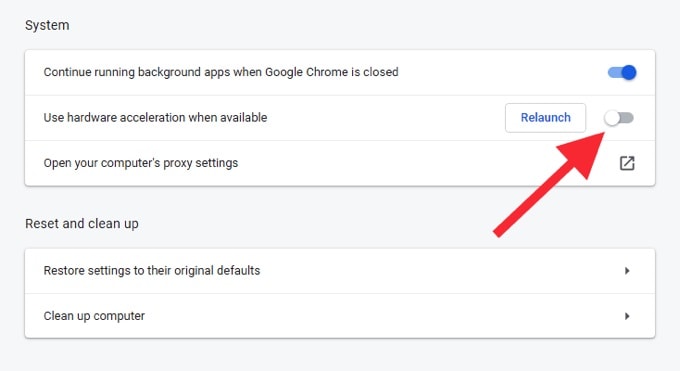The height and width of the screenshot is (371, 680).
Task: Click the Use hardware acceleration when available label
Action: coord(155,118)
